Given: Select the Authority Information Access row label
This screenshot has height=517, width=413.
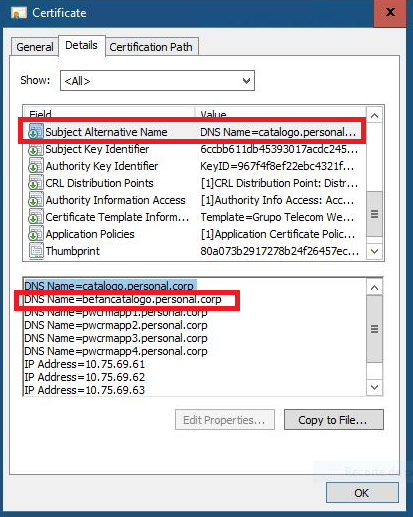Looking at the screenshot, I should point(115,200).
